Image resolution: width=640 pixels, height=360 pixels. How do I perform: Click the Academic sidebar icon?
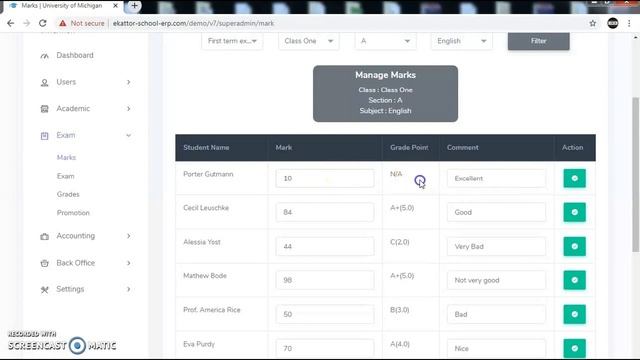pos(44,109)
